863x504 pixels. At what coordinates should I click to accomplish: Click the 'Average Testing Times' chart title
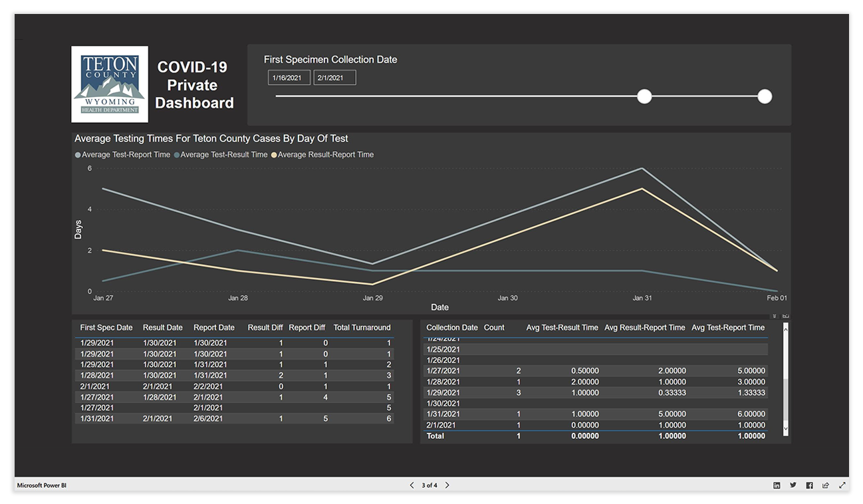tap(211, 138)
